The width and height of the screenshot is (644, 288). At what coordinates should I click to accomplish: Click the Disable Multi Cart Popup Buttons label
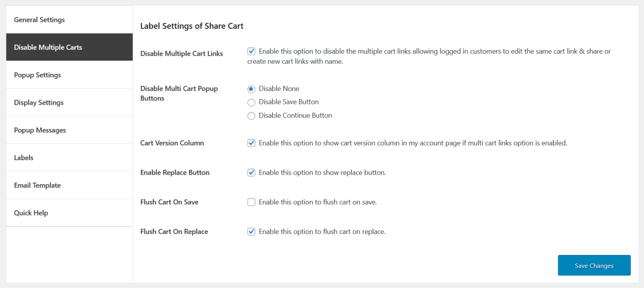(x=179, y=93)
